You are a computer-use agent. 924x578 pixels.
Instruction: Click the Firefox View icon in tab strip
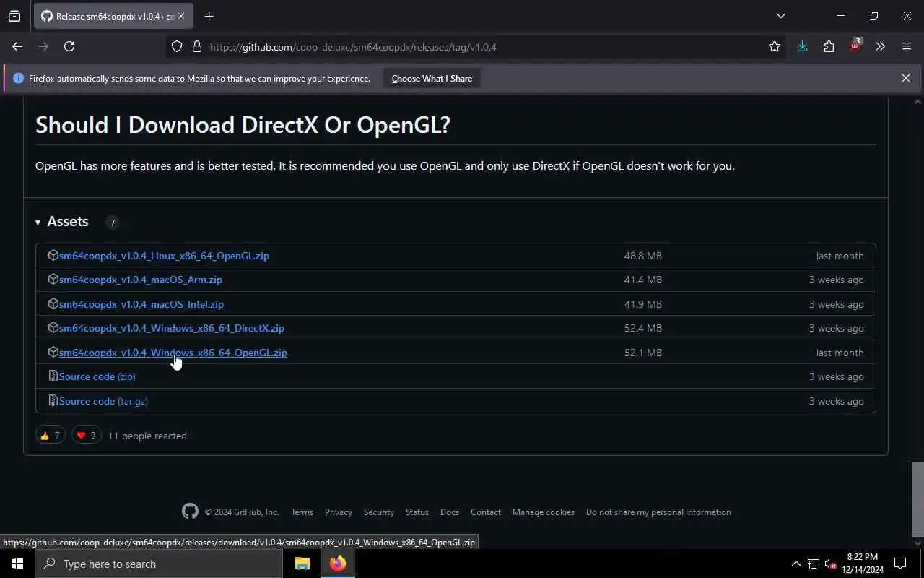(14, 16)
